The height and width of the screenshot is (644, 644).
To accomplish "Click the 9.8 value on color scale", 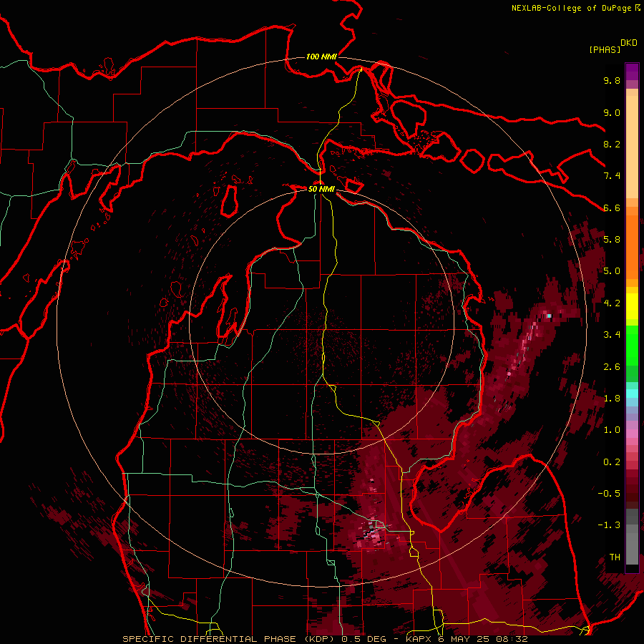I will coord(612,80).
